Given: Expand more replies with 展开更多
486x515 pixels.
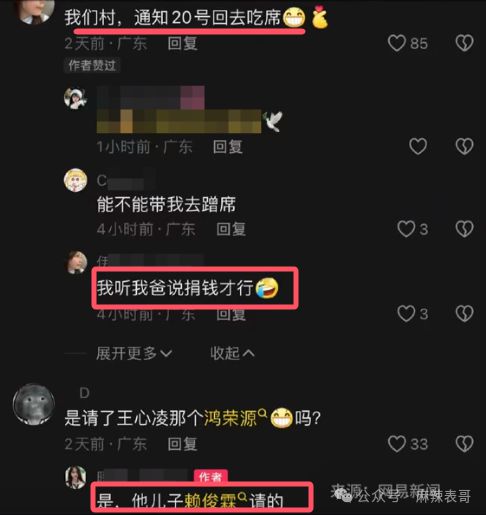Looking at the screenshot, I should (x=134, y=353).
